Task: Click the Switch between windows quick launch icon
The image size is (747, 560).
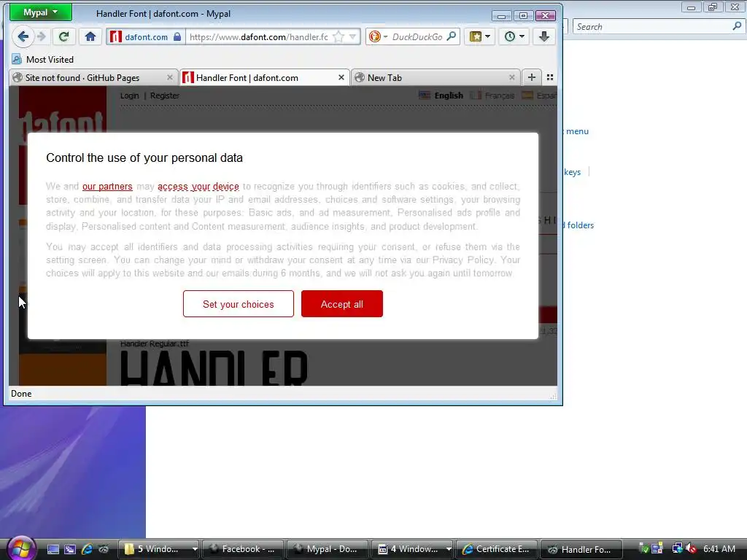Action: pos(70,549)
